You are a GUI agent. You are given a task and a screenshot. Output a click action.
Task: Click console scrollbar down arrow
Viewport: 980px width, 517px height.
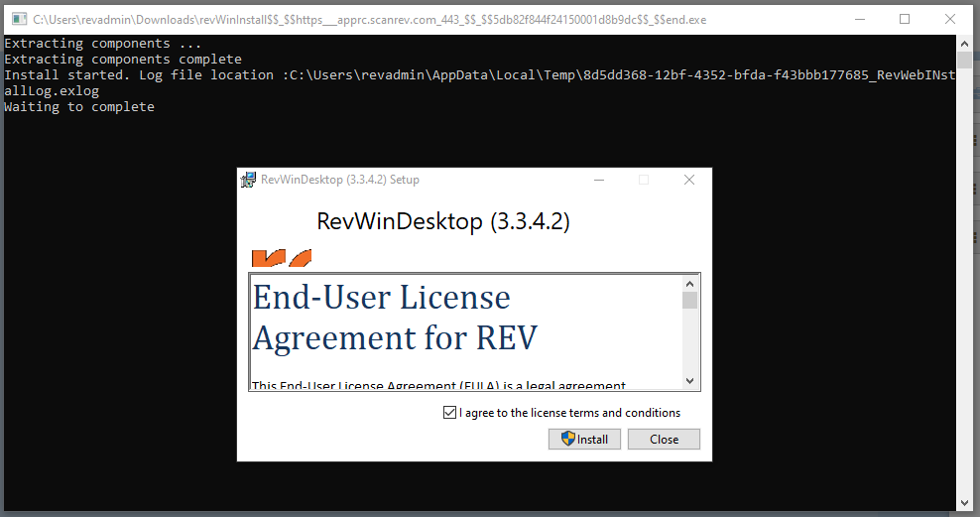tap(964, 503)
